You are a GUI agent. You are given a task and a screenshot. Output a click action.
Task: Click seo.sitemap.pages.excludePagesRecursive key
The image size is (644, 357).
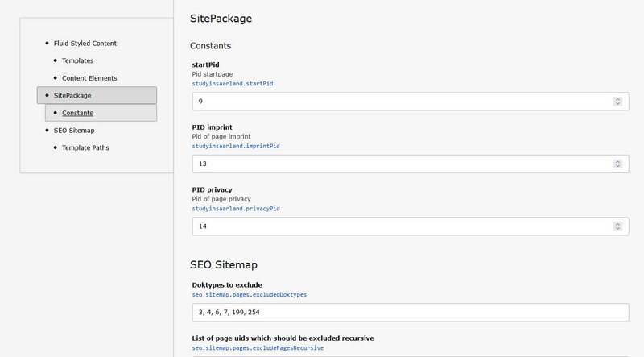258,348
